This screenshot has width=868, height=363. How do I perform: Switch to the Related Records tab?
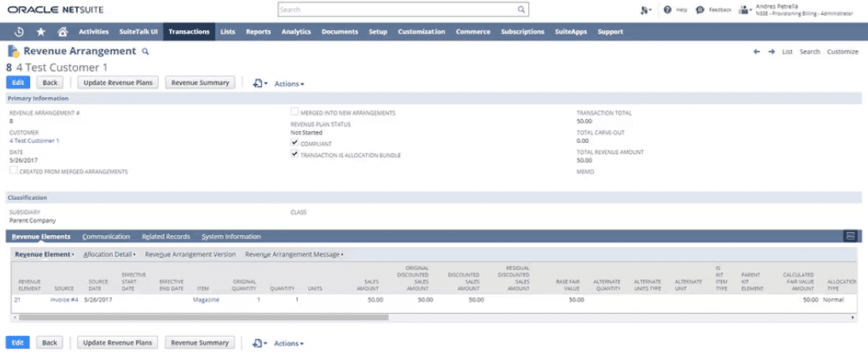click(166, 237)
